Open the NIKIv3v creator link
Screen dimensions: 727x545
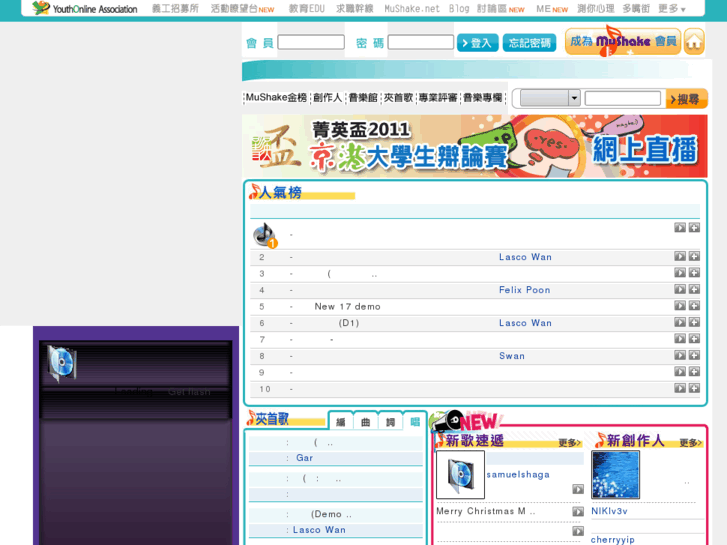[609, 511]
